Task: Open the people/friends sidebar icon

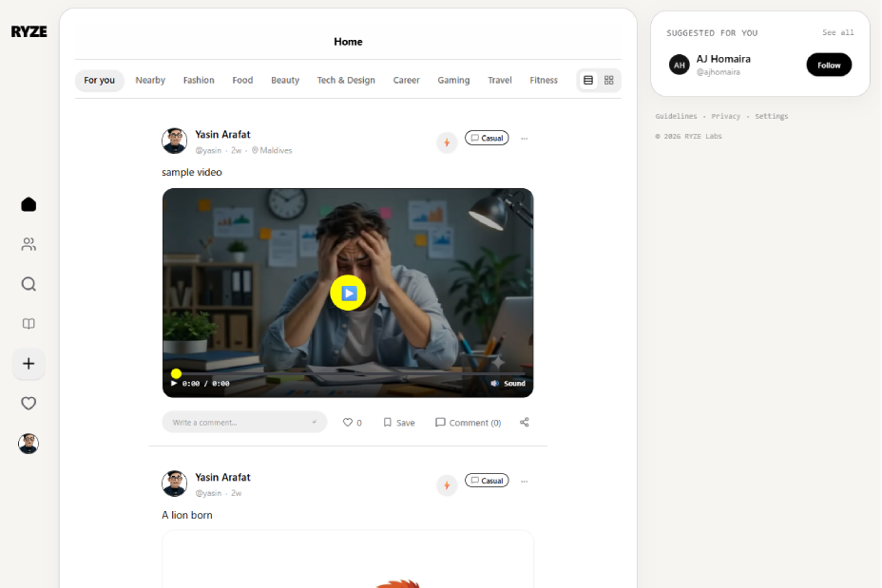Action: pos(29,244)
